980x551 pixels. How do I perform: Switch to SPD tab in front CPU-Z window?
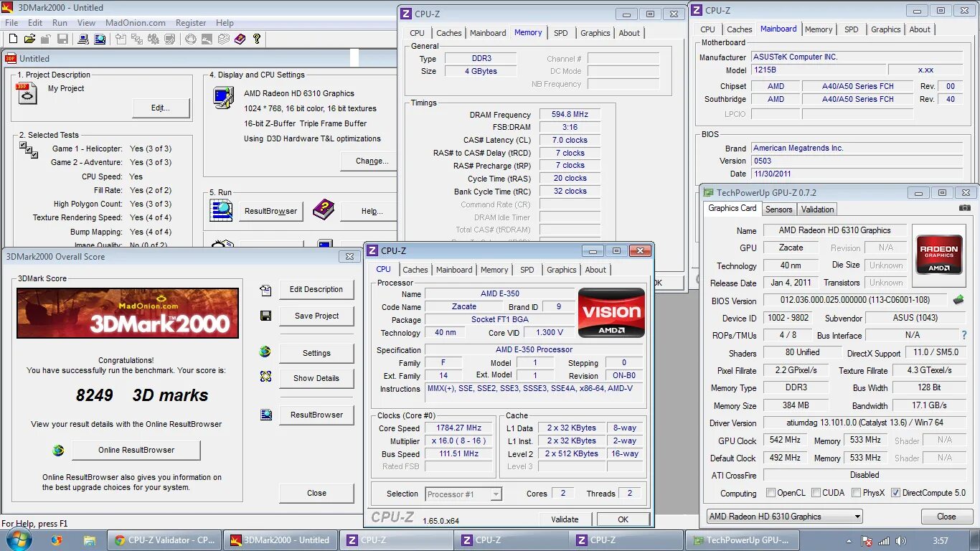click(x=527, y=270)
